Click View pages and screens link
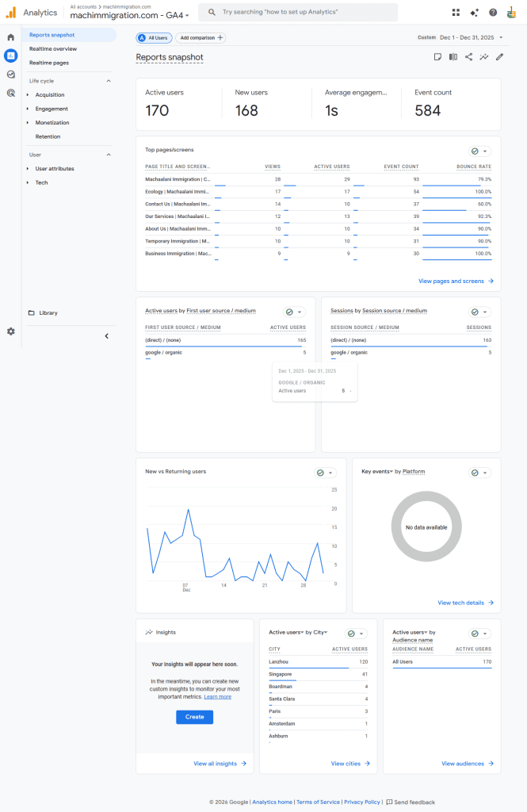The height and width of the screenshot is (812, 527). tap(456, 281)
